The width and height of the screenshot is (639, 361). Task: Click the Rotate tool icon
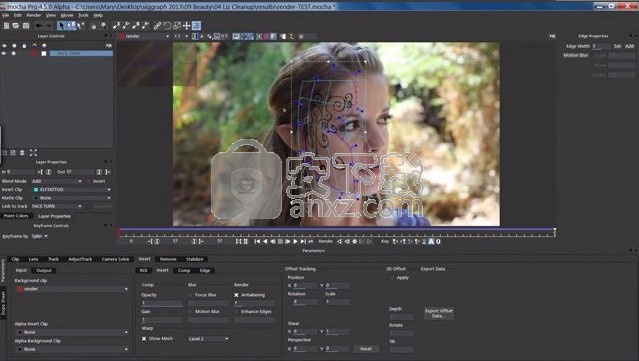(167, 26)
